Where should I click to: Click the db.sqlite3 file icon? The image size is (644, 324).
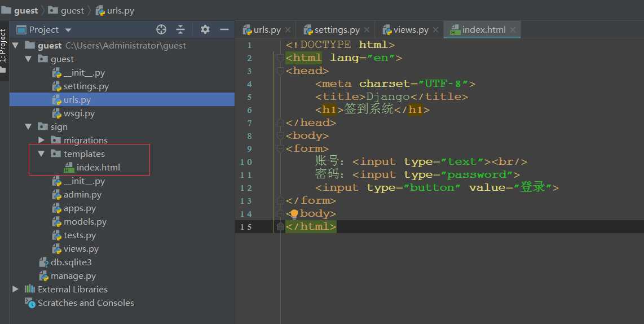(43, 262)
